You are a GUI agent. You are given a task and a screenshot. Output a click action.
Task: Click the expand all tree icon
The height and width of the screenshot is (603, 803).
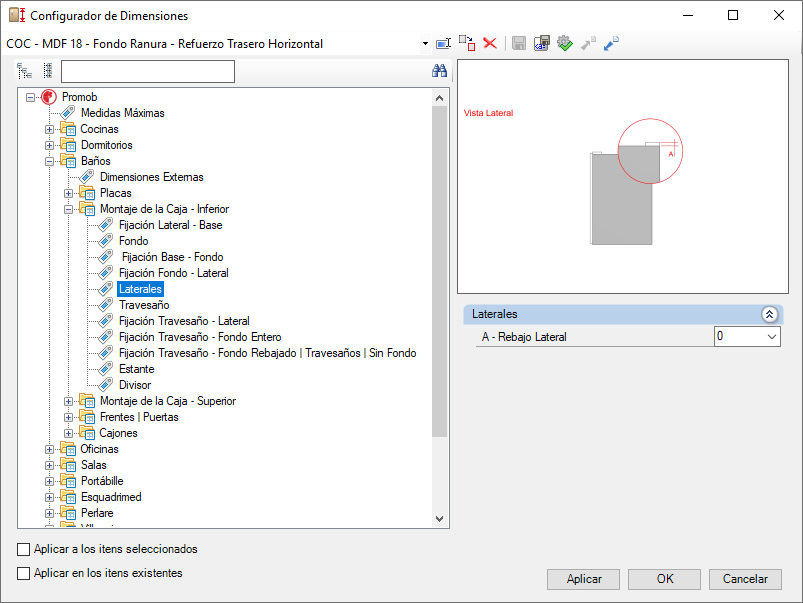pyautogui.click(x=24, y=71)
